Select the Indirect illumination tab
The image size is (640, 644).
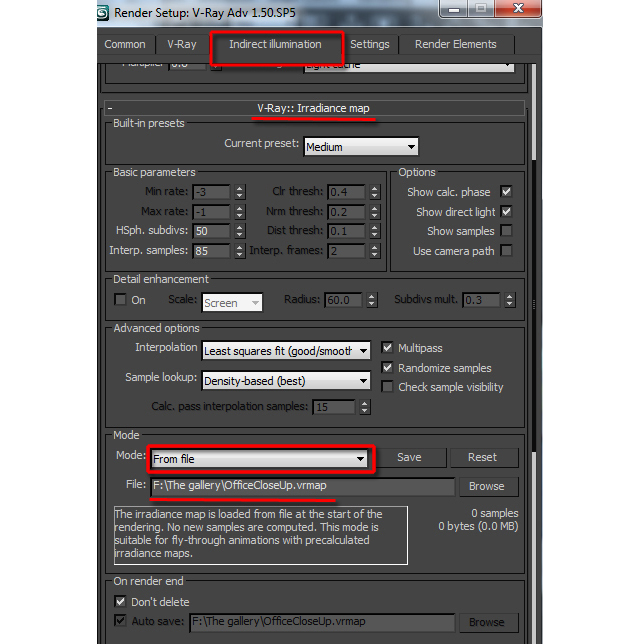275,44
